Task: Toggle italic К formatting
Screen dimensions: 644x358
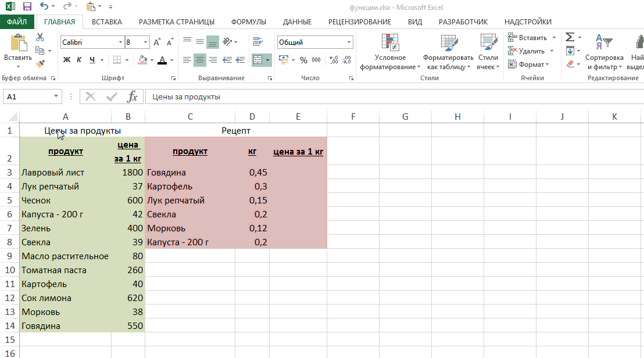Action: (80, 60)
